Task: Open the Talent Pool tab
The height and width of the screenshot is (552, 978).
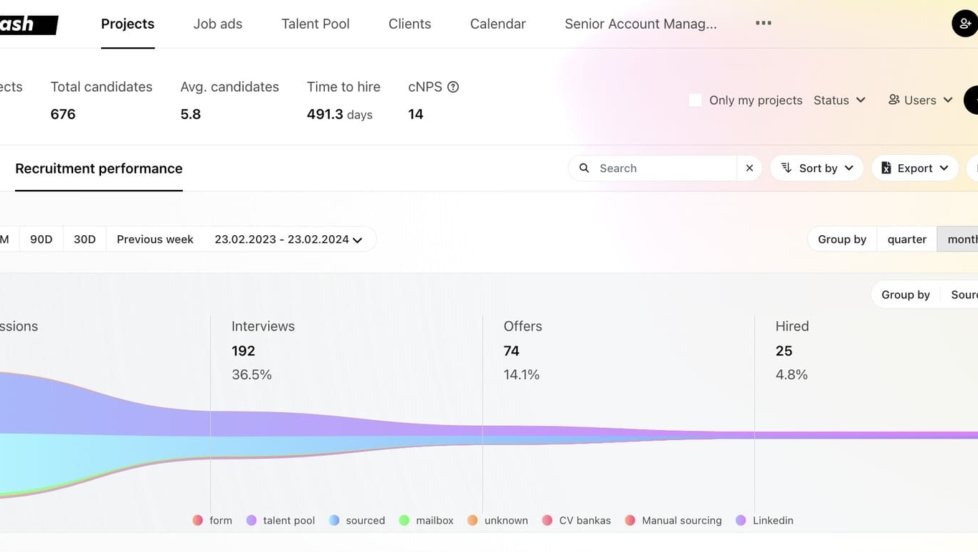Action: [x=315, y=24]
